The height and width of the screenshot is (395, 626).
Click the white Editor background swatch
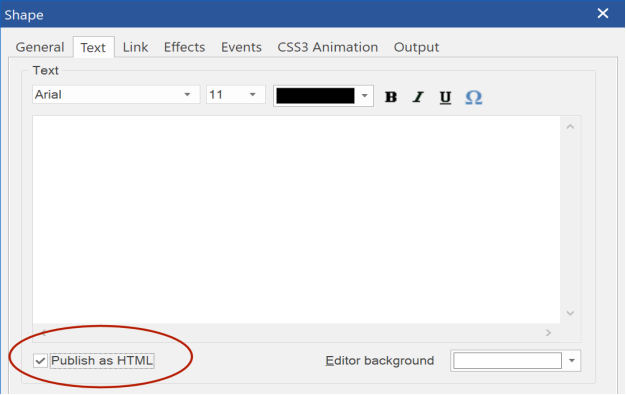coord(507,361)
